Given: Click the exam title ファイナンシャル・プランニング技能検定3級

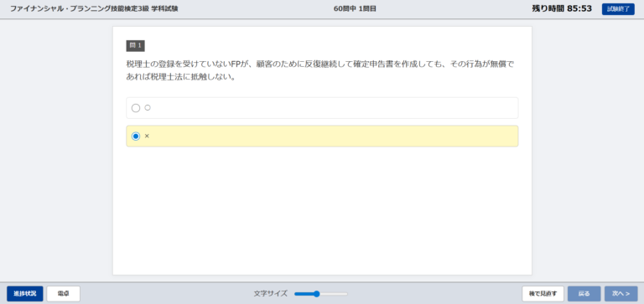Looking at the screenshot, I should (94, 8).
